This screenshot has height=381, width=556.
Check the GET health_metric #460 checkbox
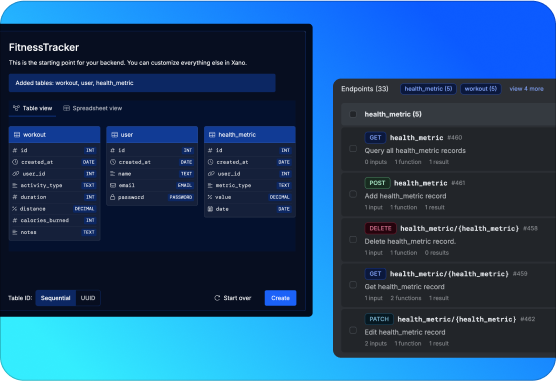tap(353, 149)
